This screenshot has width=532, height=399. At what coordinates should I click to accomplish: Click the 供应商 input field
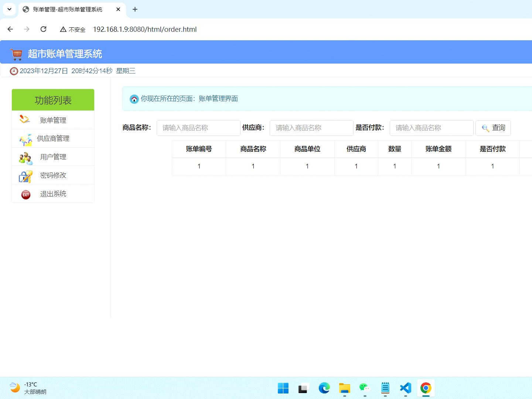tap(311, 128)
